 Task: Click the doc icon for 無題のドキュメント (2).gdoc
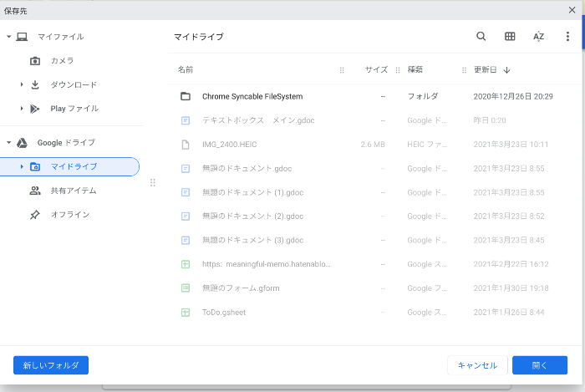(x=186, y=216)
